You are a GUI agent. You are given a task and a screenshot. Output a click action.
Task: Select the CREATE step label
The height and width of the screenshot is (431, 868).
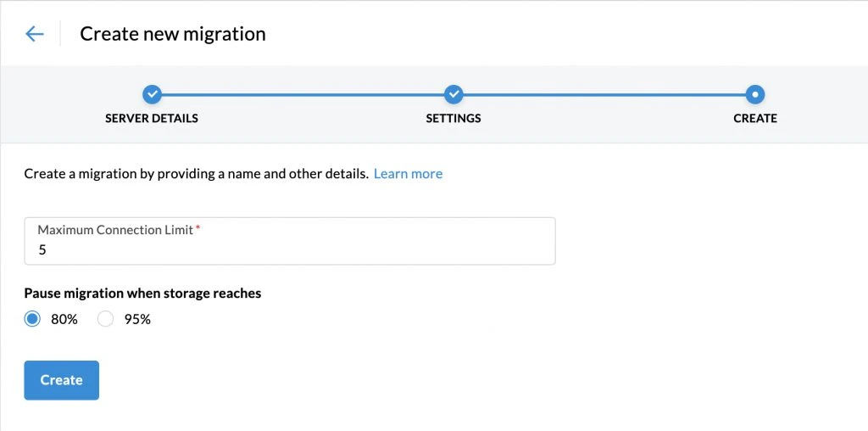(x=754, y=119)
